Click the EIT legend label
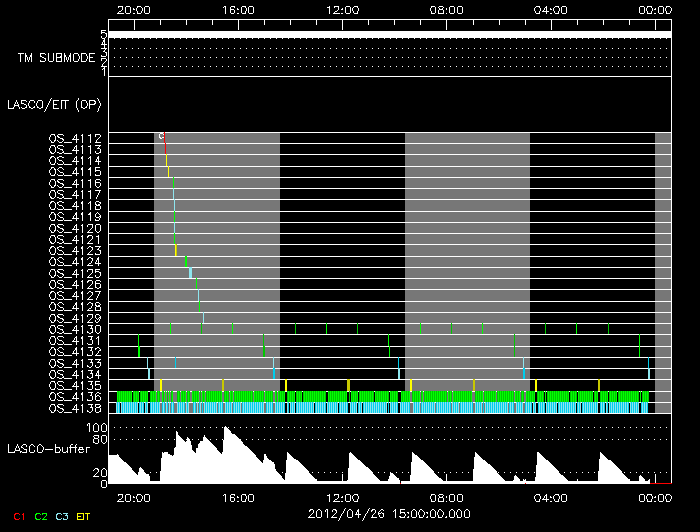This screenshot has width=700, height=532. [84, 516]
